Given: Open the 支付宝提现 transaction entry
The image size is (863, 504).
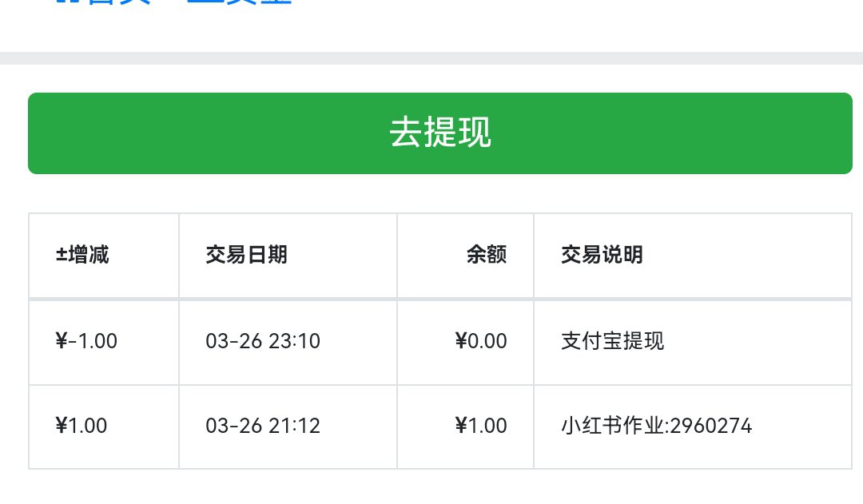Looking at the screenshot, I should (x=613, y=341).
